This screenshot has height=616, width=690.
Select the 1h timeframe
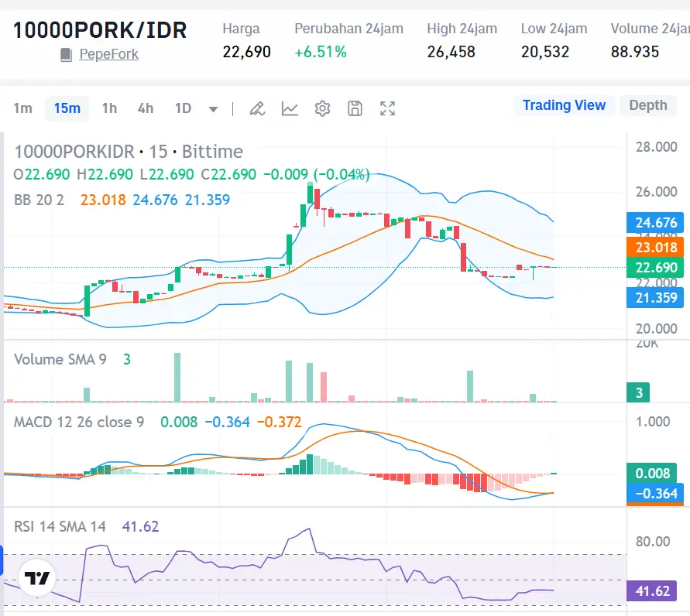point(109,108)
